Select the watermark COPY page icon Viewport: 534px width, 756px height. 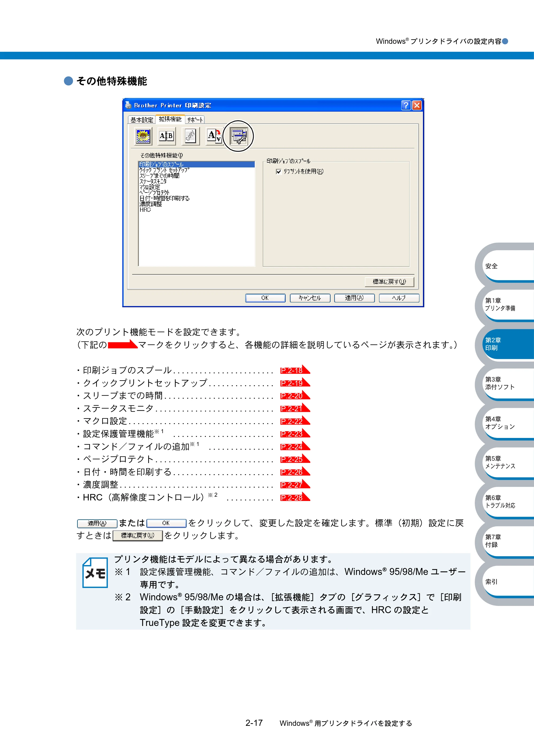(x=190, y=136)
